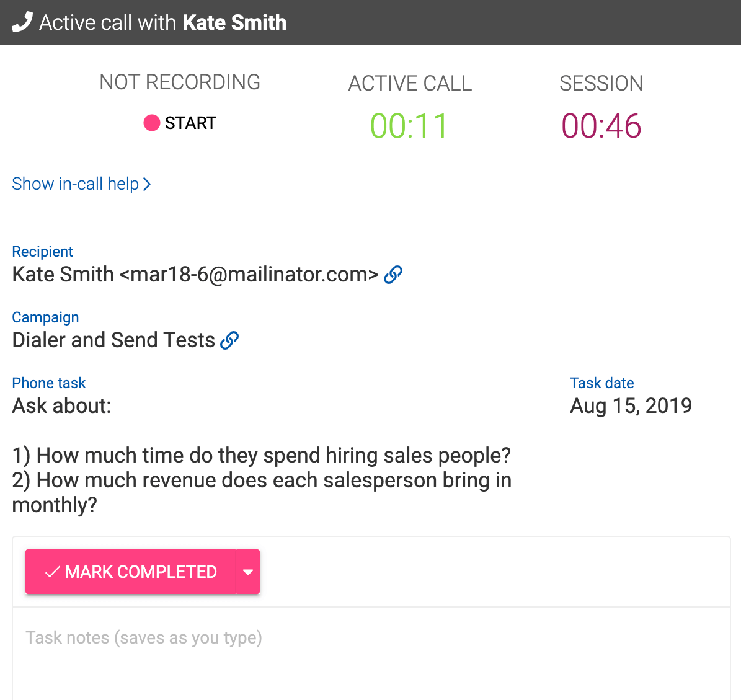This screenshot has width=741, height=700.
Task: Click the Phone task label
Action: pyautogui.click(x=49, y=383)
